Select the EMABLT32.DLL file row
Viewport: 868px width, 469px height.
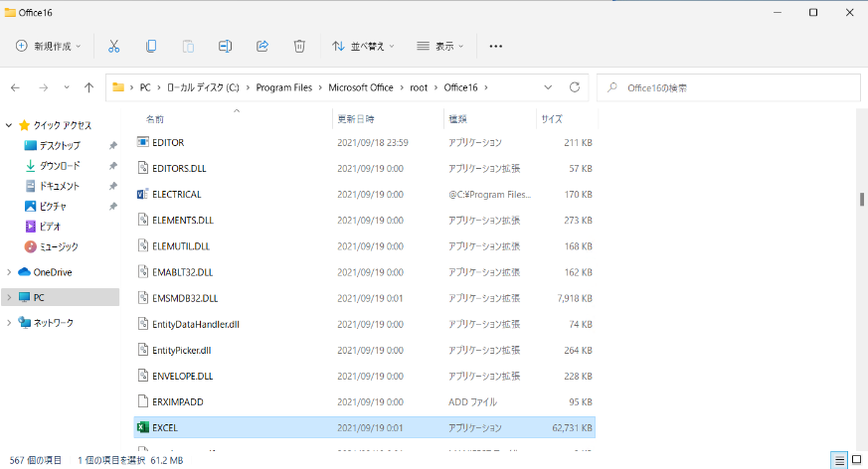pyautogui.click(x=364, y=272)
